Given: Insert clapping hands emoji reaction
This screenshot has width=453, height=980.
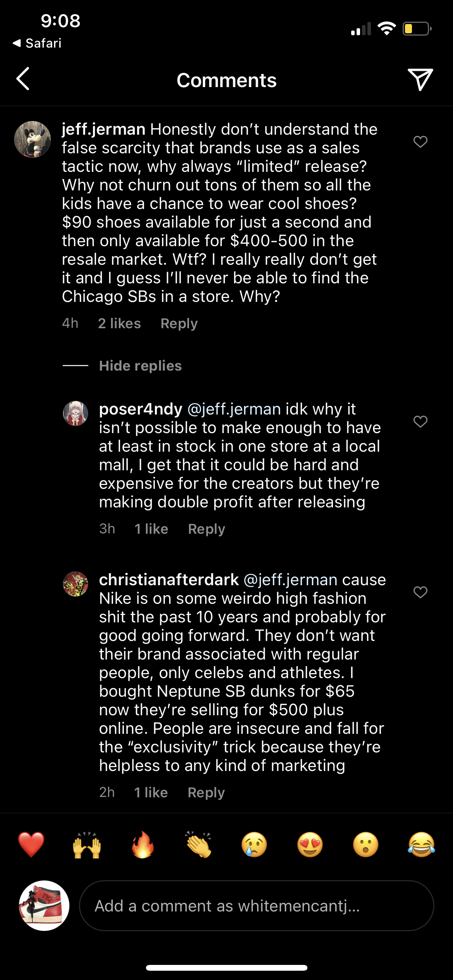Looking at the screenshot, I should pyautogui.click(x=199, y=845).
